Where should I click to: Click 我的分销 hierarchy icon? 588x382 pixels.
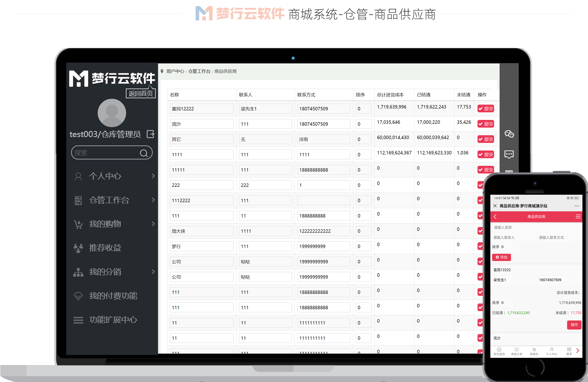click(x=78, y=272)
